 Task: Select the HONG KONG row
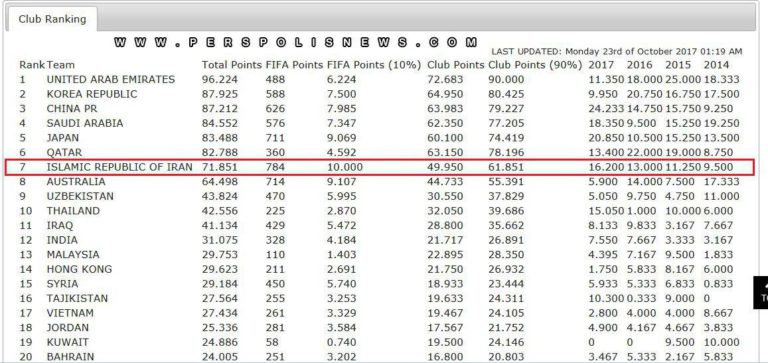point(380,269)
